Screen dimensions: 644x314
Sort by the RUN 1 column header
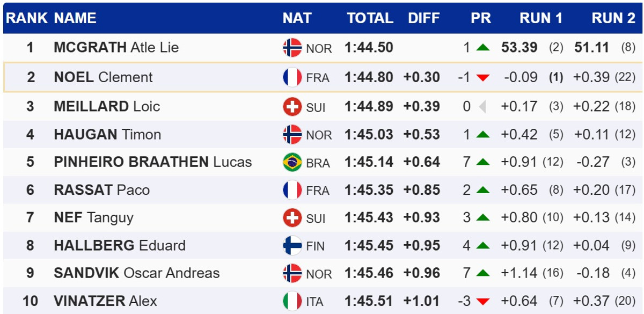click(540, 18)
